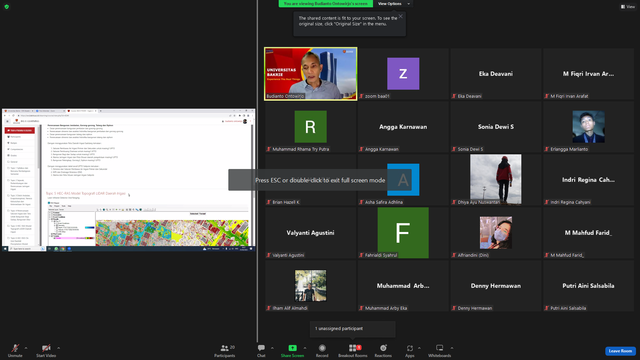This screenshot has width=640, height=360.
Task: Click the viewing Budianto's screen green banner
Action: coord(326,4)
